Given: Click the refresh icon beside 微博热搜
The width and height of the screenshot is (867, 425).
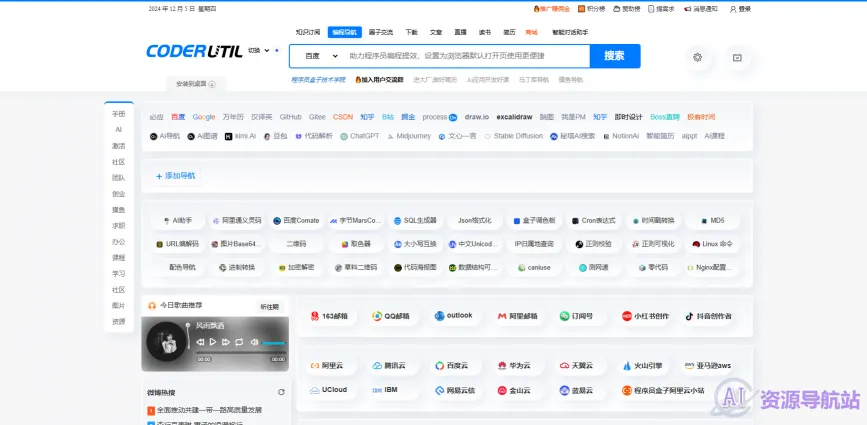Looking at the screenshot, I should tap(281, 392).
